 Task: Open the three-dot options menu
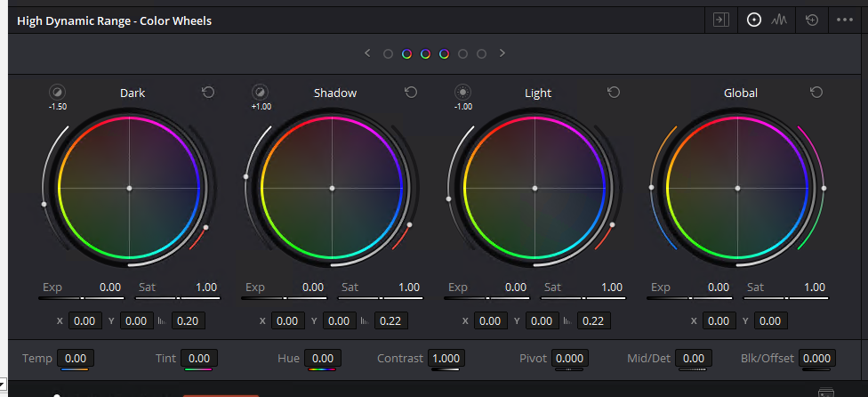point(844,20)
